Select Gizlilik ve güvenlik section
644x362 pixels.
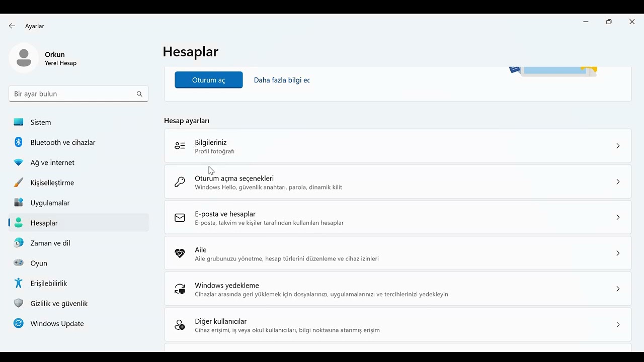tap(78, 303)
